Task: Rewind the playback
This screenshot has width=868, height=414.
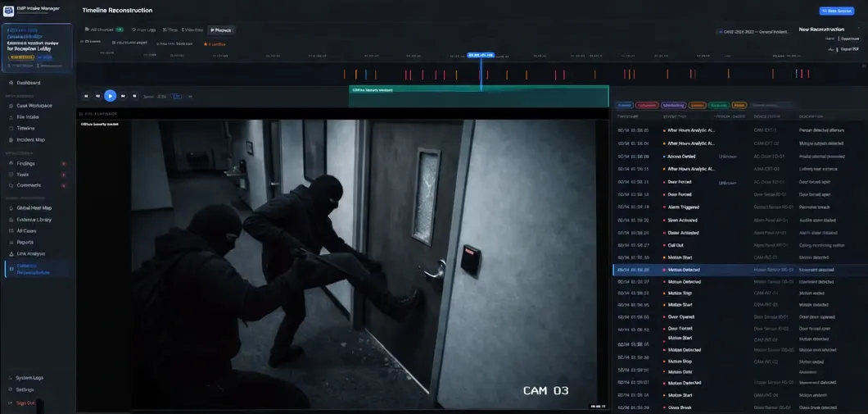Action: (98, 96)
